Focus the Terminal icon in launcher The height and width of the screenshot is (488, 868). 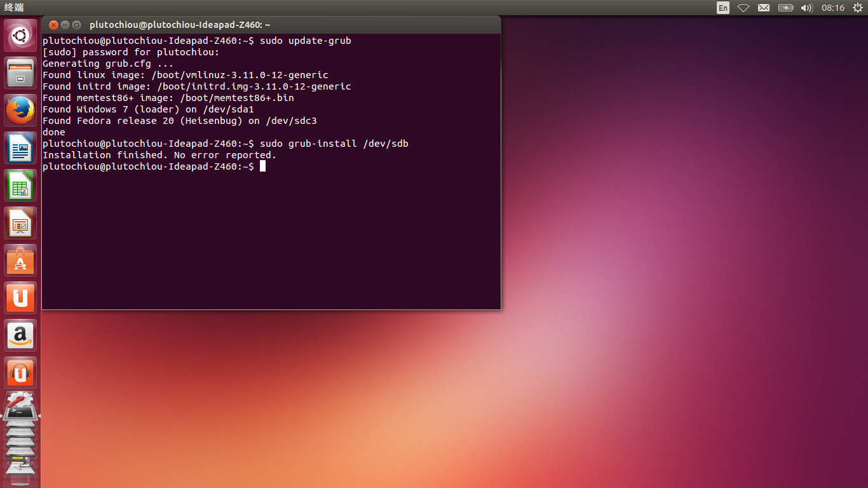20,413
